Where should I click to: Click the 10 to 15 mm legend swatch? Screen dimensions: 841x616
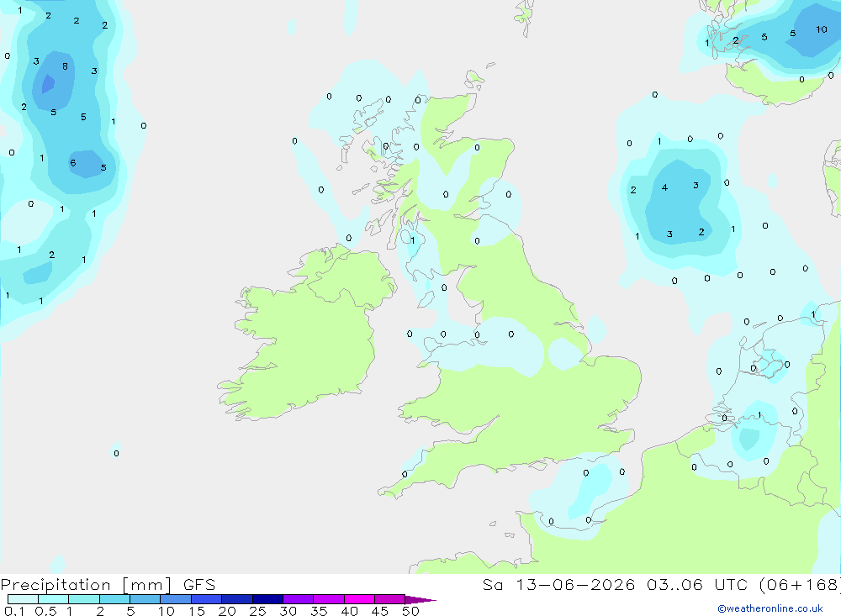click(x=176, y=599)
